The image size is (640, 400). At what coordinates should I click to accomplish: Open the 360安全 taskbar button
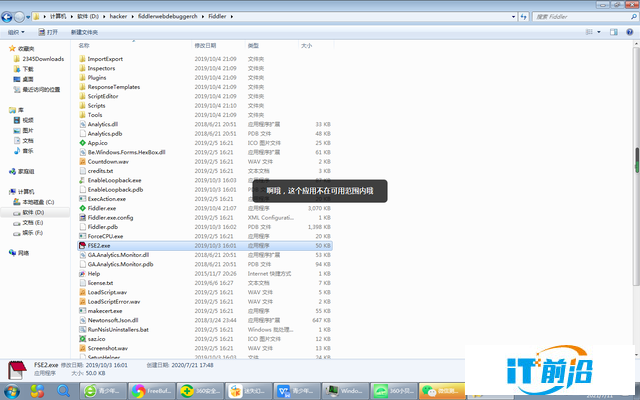(200, 391)
